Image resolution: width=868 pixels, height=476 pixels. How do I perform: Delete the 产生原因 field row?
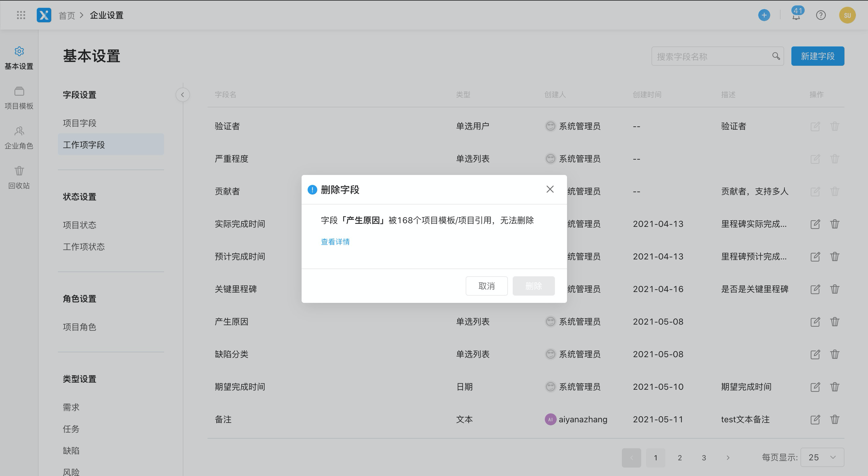[835, 322]
